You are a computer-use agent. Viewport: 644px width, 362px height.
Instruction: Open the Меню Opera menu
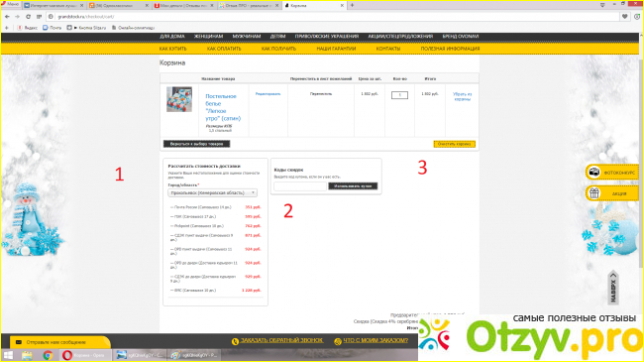click(x=10, y=5)
